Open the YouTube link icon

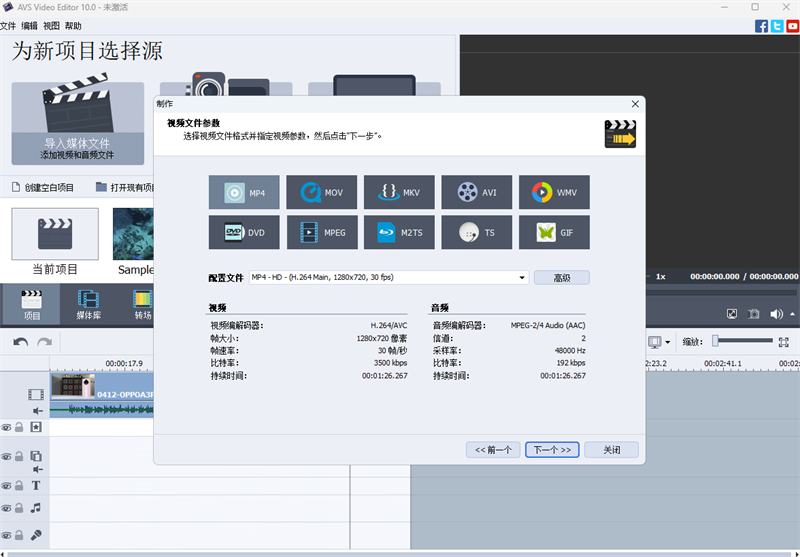click(x=793, y=26)
